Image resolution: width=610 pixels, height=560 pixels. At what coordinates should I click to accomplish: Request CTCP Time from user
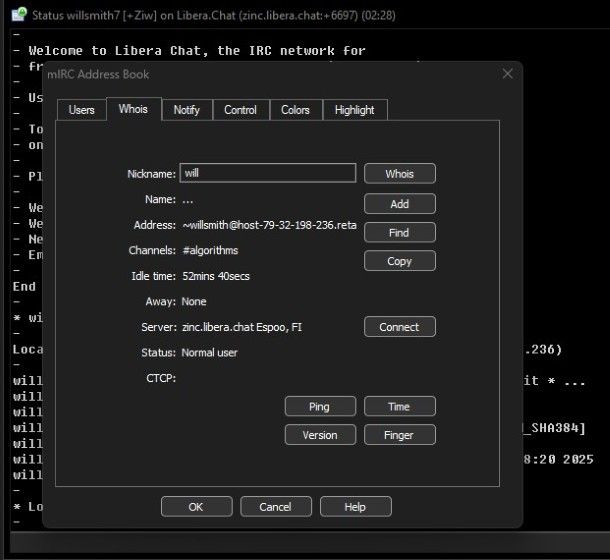pyautogui.click(x=399, y=406)
